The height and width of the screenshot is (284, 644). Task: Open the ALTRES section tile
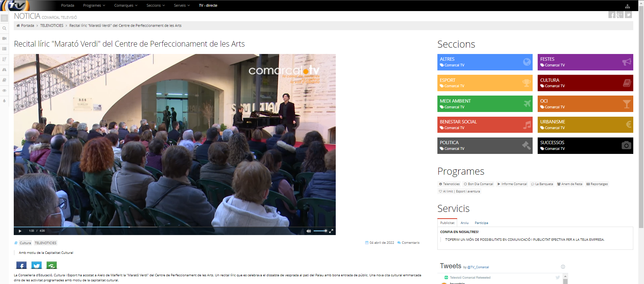[x=485, y=62]
